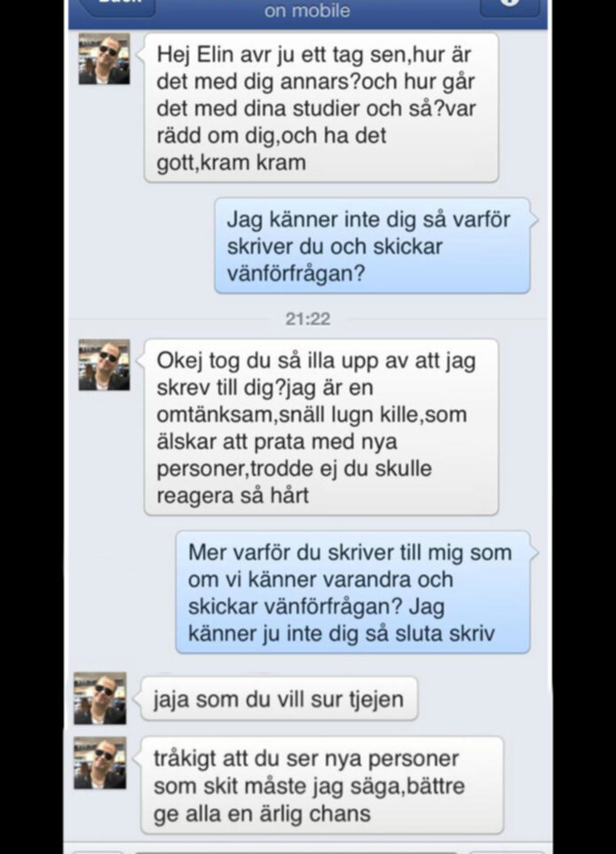Go back using the Back button

pos(117,4)
